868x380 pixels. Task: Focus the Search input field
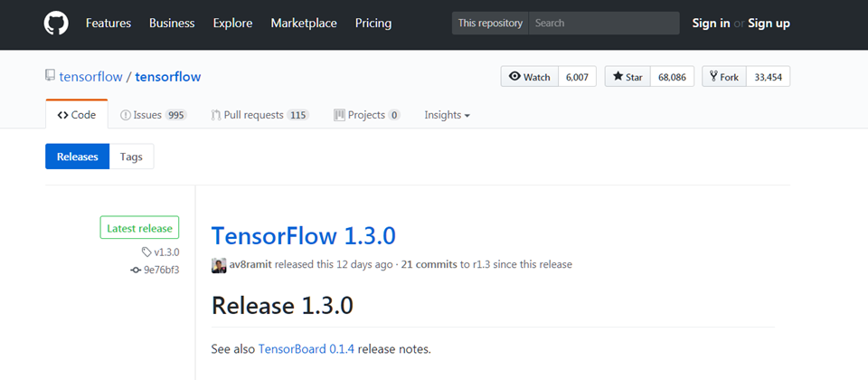[604, 24]
